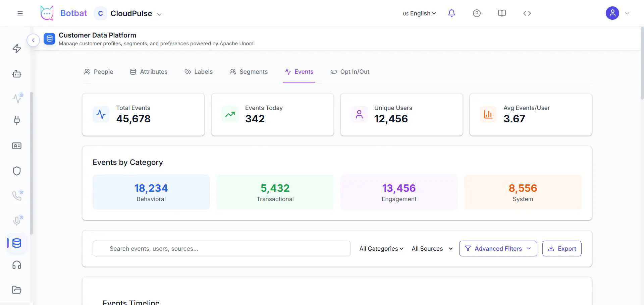Screen dimensions: 644x305
Task: Click the Events Today trend icon
Action: pos(230,115)
